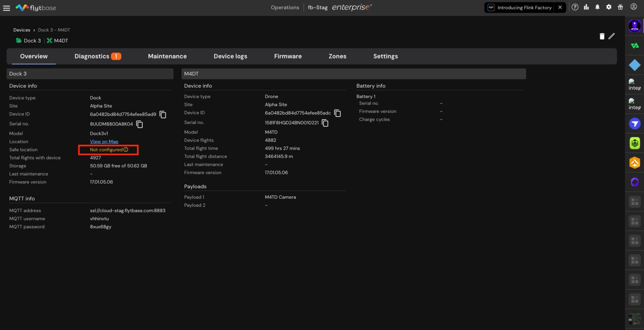
Task: Click the M4TD drone model value
Action: [271, 132]
